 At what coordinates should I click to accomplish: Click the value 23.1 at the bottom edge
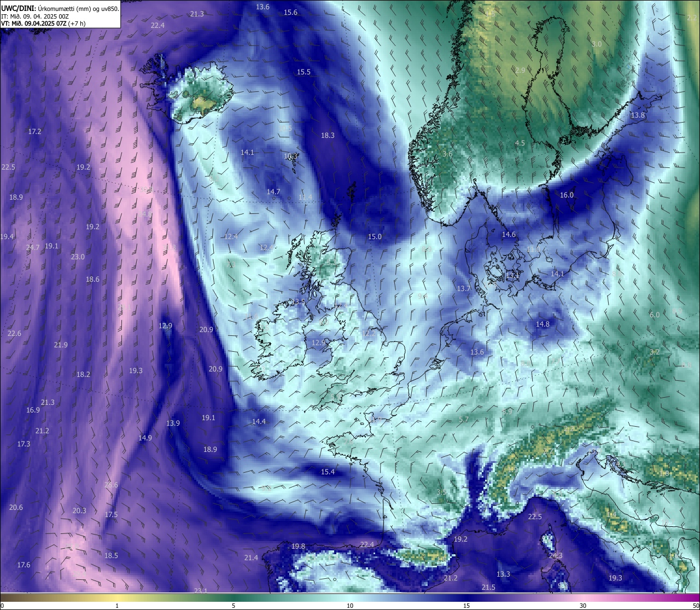(201, 590)
